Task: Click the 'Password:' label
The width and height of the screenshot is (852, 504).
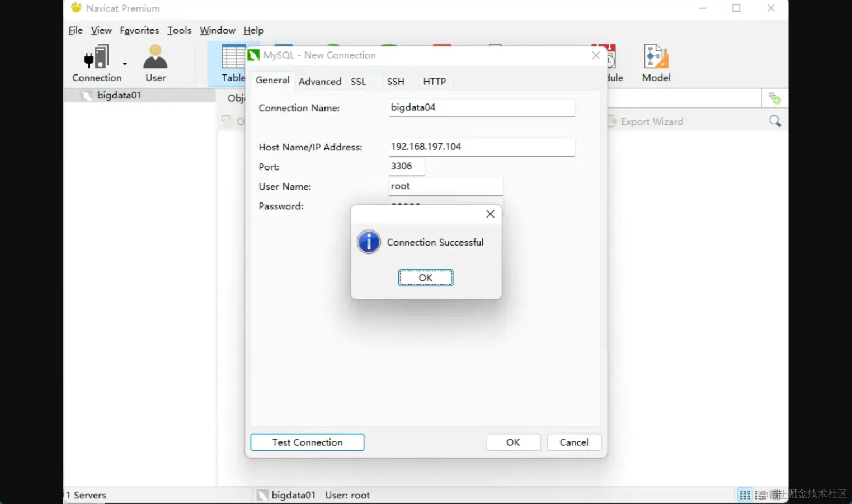Action: pyautogui.click(x=281, y=206)
